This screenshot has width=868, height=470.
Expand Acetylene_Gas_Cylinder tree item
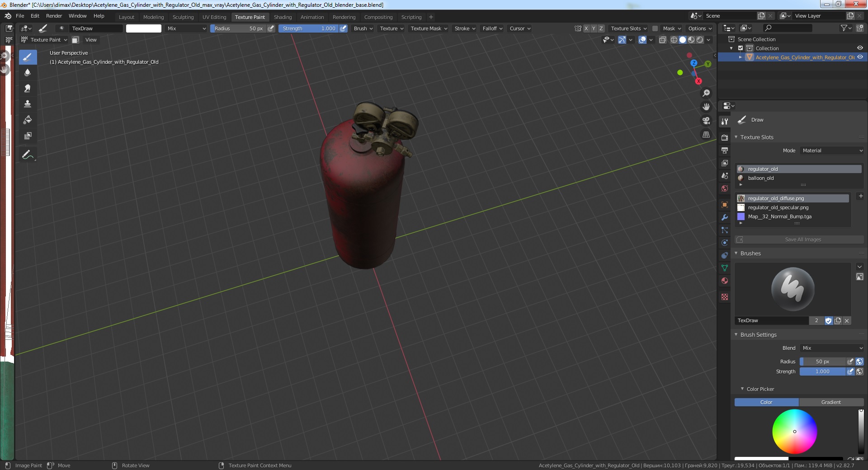741,57
